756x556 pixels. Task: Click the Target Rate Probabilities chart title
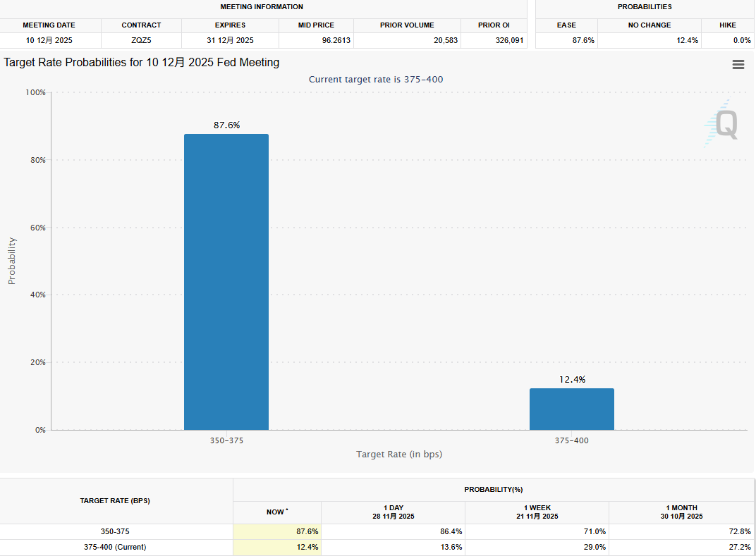tap(142, 63)
